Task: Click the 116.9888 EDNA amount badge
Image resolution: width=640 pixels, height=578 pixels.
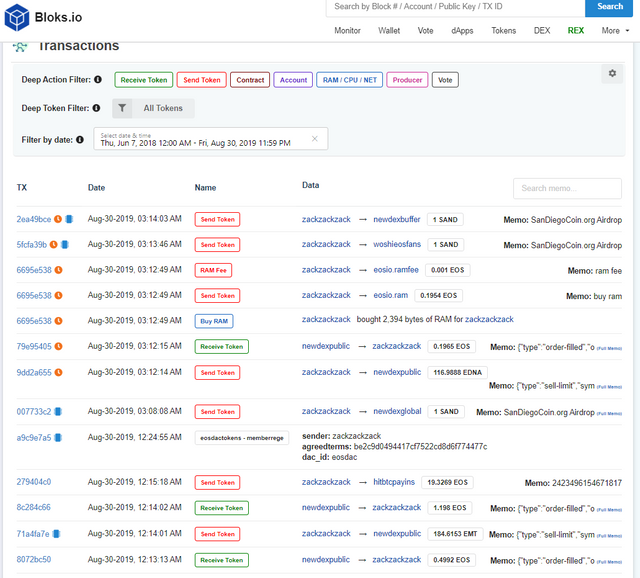Action: coord(457,372)
